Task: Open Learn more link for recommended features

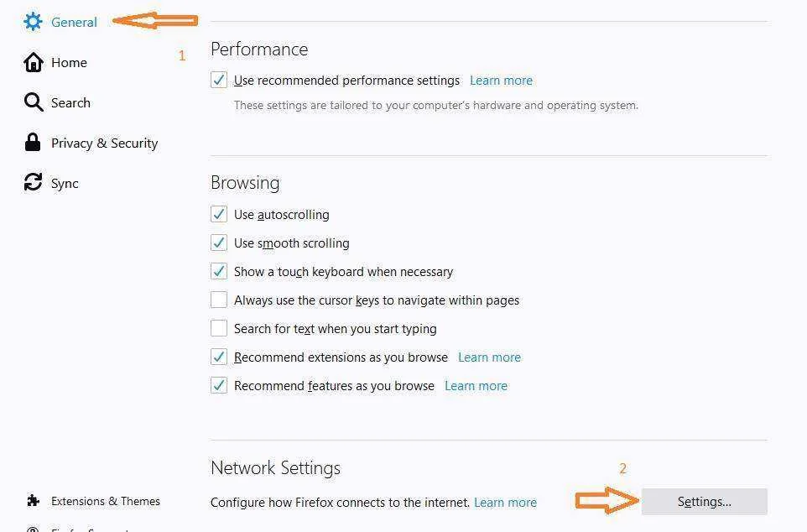Action: coord(476,386)
